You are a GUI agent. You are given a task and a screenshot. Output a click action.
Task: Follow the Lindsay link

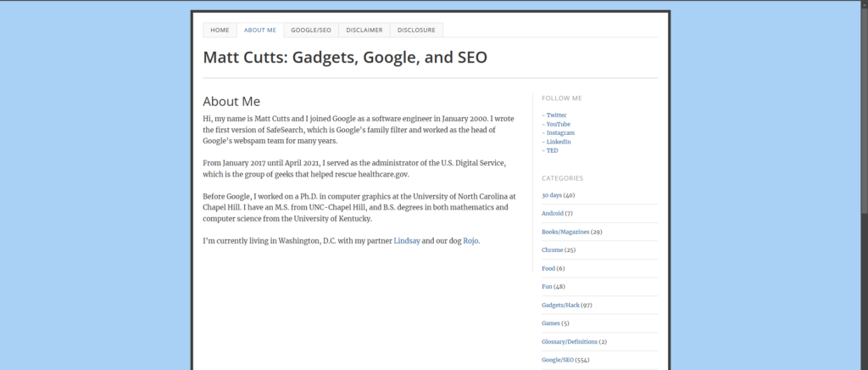pyautogui.click(x=407, y=241)
